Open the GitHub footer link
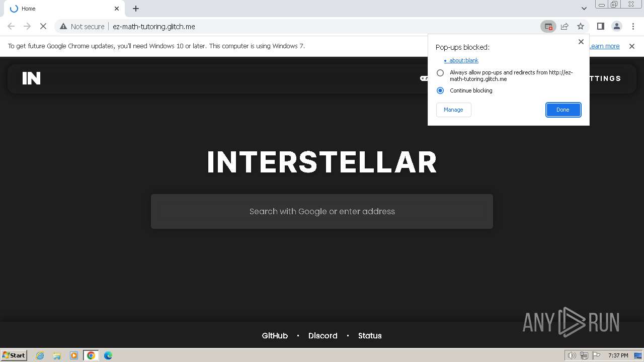644x362 pixels. 275,336
